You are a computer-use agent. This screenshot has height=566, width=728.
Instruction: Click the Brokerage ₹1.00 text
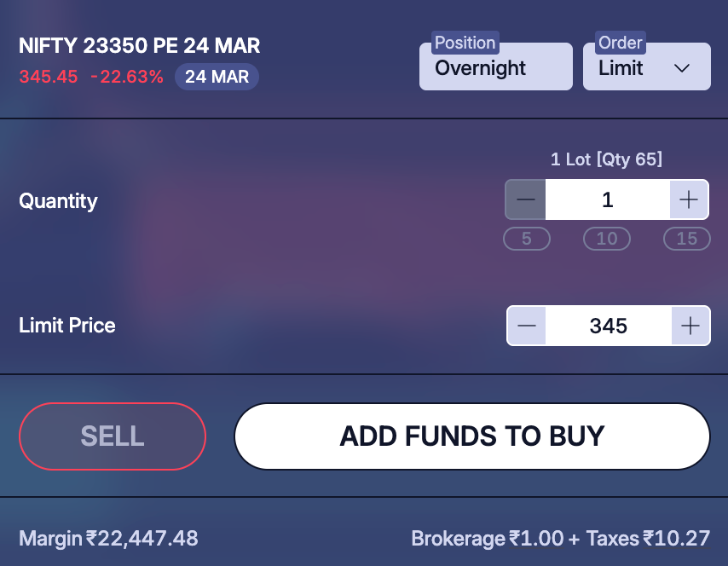click(x=487, y=539)
